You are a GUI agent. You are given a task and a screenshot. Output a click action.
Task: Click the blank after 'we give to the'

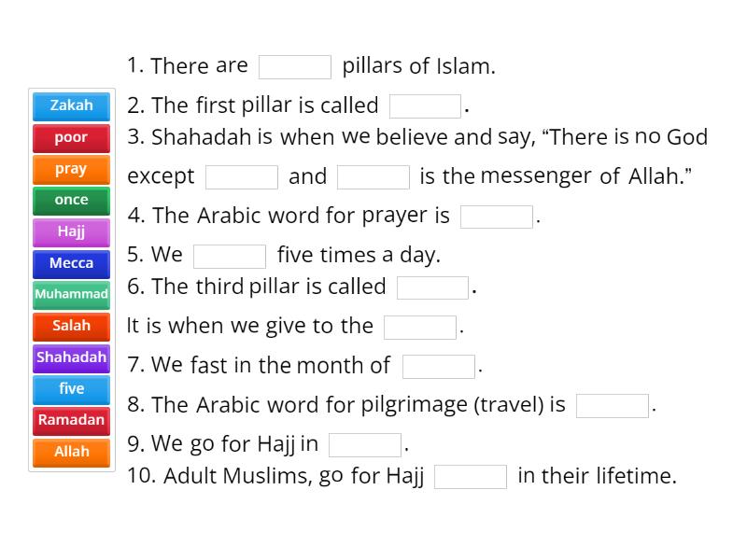tap(419, 326)
